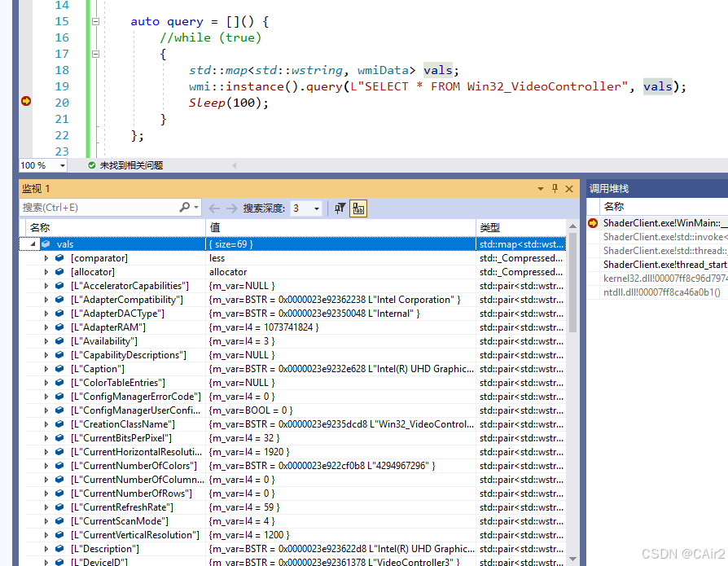728x566 pixels.
Task: Click the breakpoint marker on line 20
Action: click(26, 101)
